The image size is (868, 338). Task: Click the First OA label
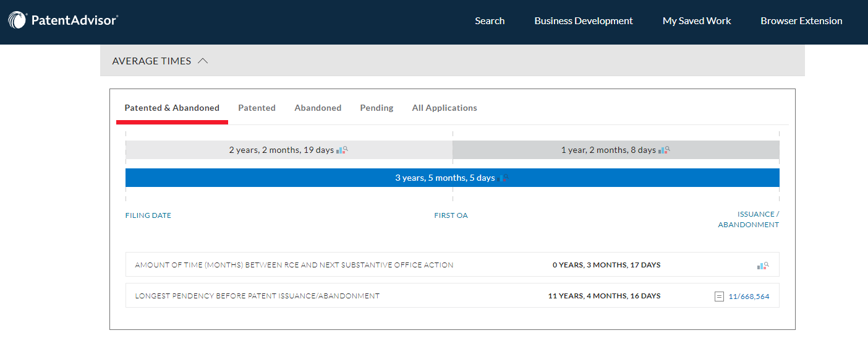[x=451, y=215]
